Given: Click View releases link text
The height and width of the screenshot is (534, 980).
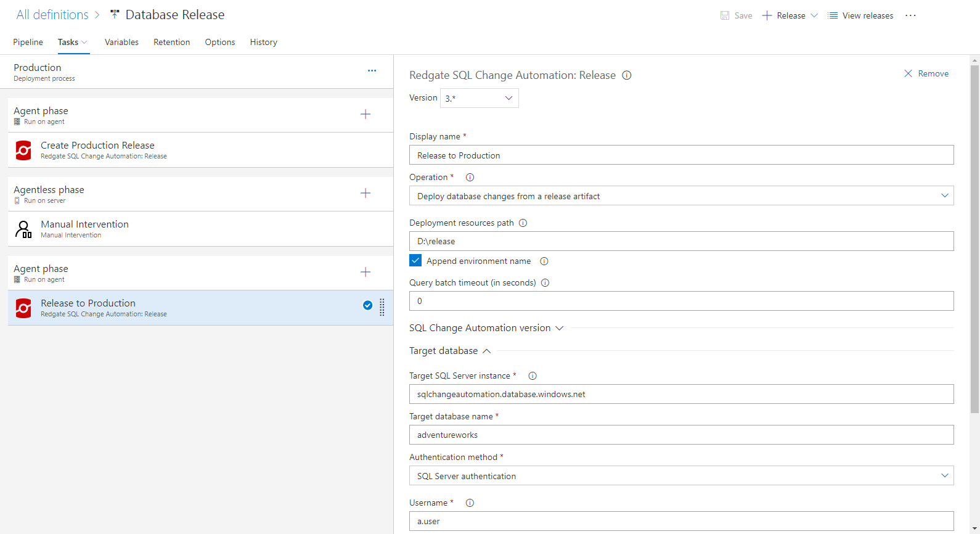Looking at the screenshot, I should coord(868,15).
